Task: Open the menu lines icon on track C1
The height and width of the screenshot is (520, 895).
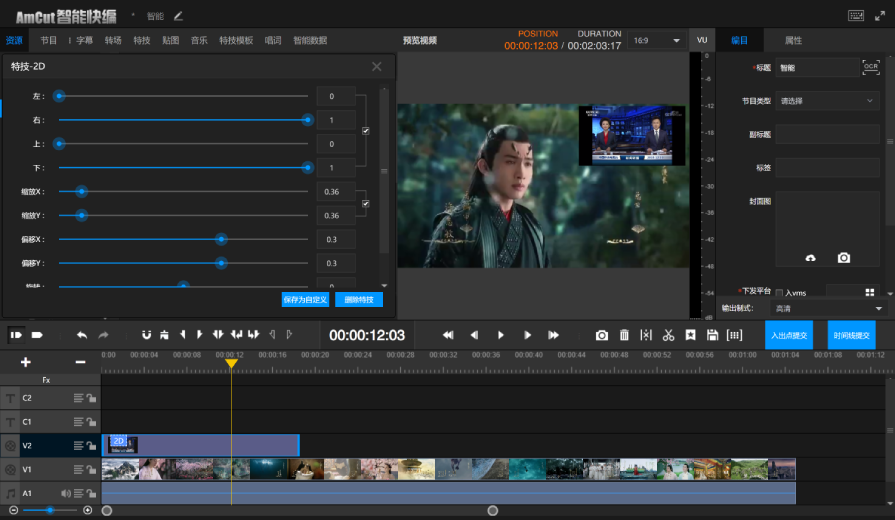Action: click(x=78, y=422)
